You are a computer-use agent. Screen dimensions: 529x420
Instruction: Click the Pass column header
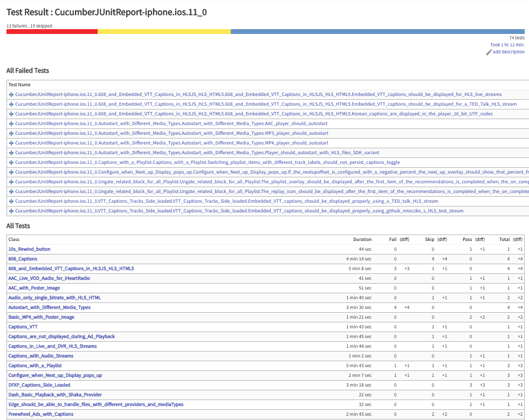tap(468, 239)
